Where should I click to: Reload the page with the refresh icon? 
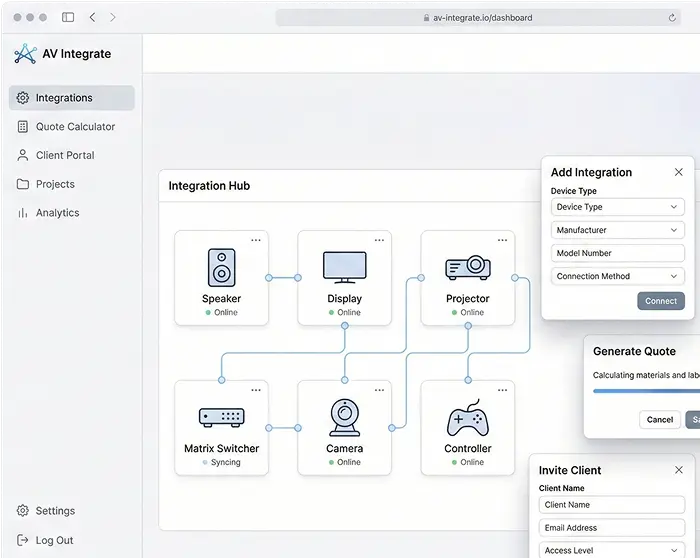click(x=672, y=18)
